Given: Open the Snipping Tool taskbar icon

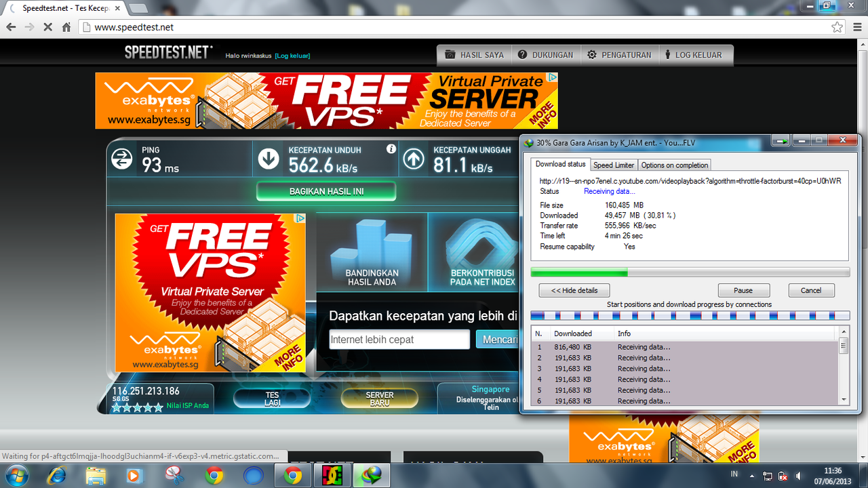Looking at the screenshot, I should pyautogui.click(x=174, y=476).
